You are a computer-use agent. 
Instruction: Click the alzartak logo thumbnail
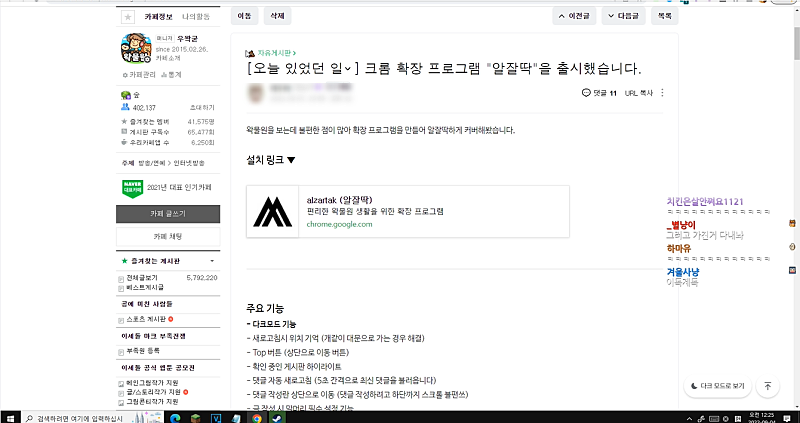272,212
